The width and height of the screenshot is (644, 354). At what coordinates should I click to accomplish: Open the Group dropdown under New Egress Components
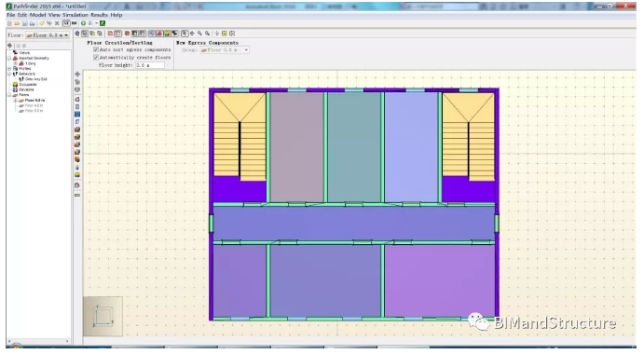225,50
